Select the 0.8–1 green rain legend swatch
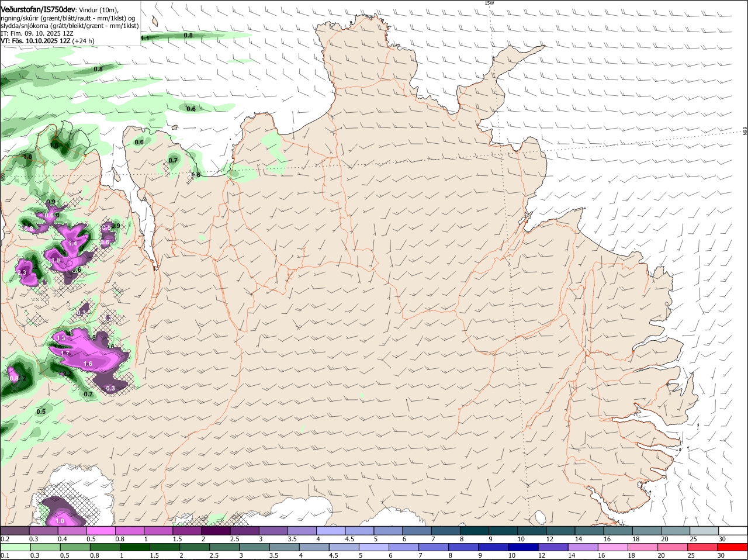Screen dimensions: 748x560 pos(105,547)
